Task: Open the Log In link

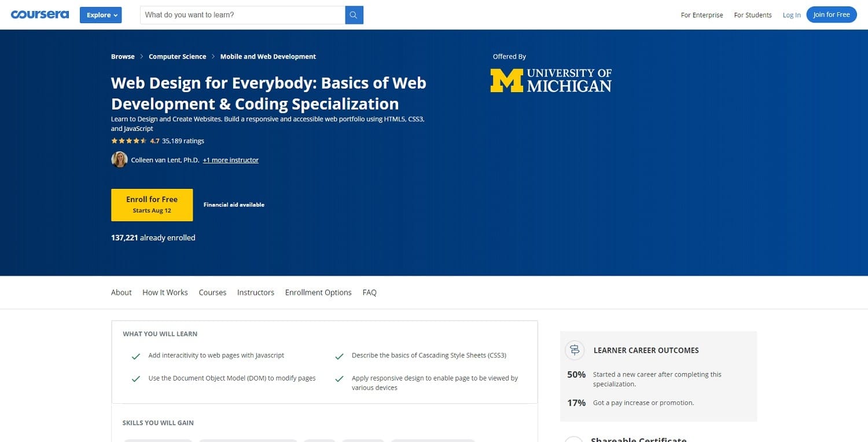Action: point(792,15)
